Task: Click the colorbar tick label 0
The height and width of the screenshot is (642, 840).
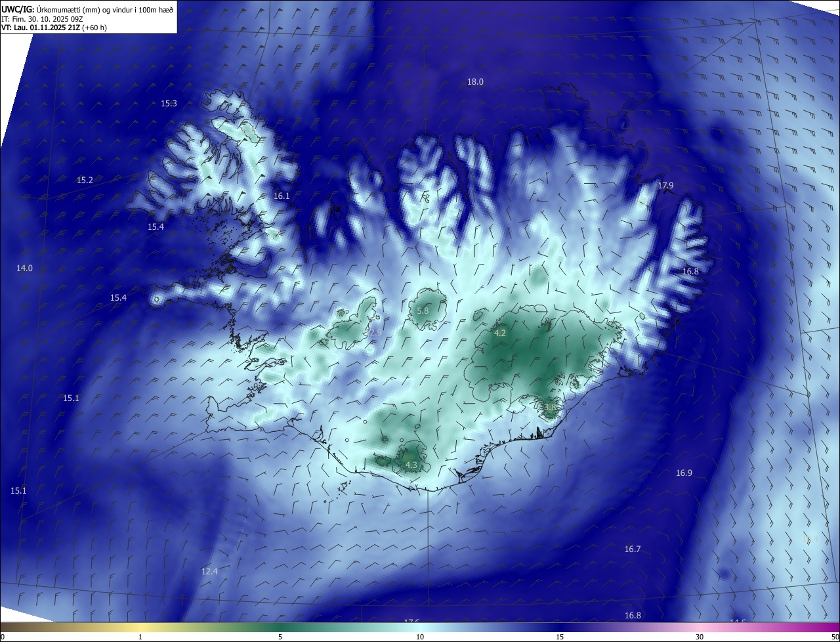Action: [x=3, y=637]
